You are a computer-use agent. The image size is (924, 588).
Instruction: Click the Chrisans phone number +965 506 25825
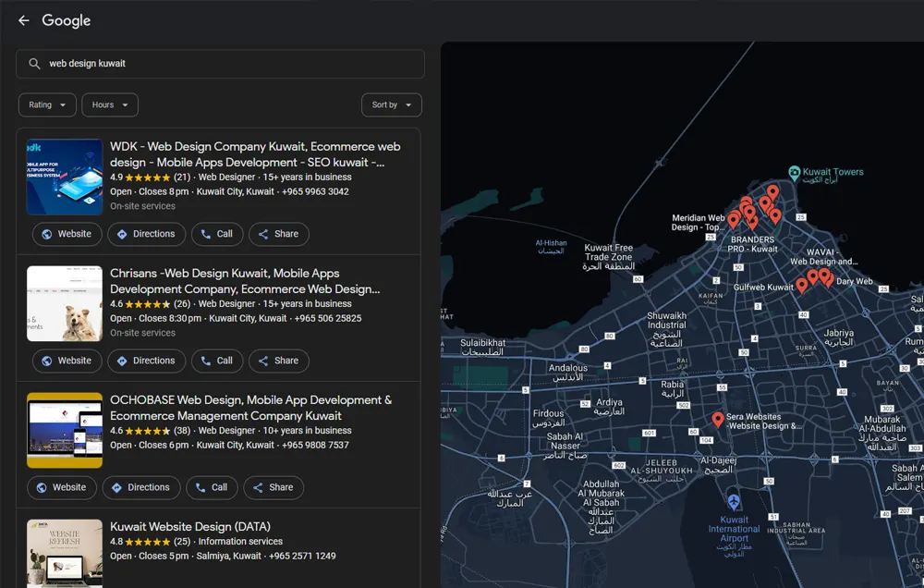328,318
